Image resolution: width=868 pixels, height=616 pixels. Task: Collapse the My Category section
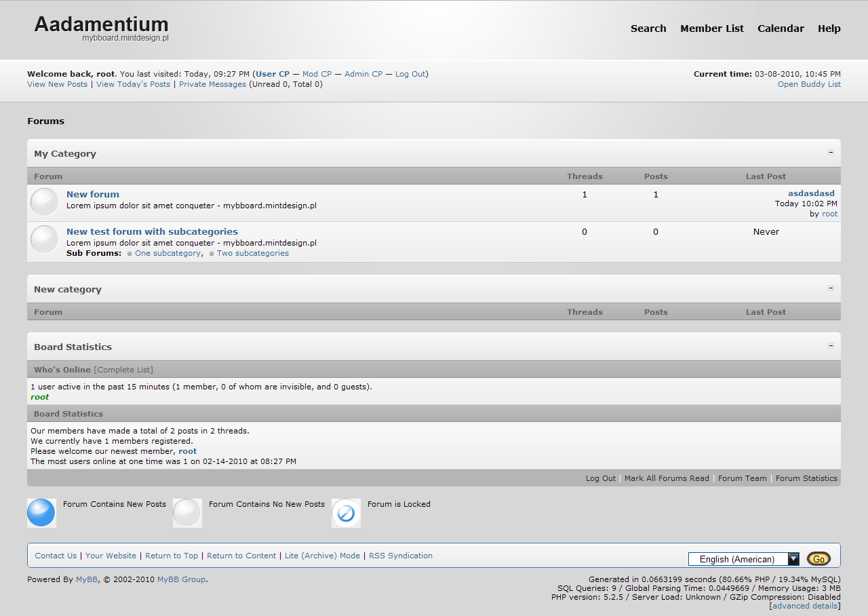pos(831,153)
